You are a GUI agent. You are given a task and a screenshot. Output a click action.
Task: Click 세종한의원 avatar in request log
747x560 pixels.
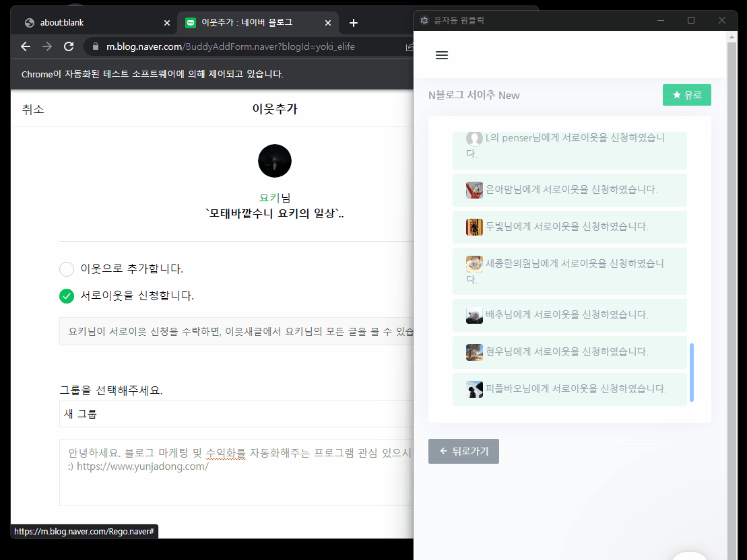[x=474, y=264]
